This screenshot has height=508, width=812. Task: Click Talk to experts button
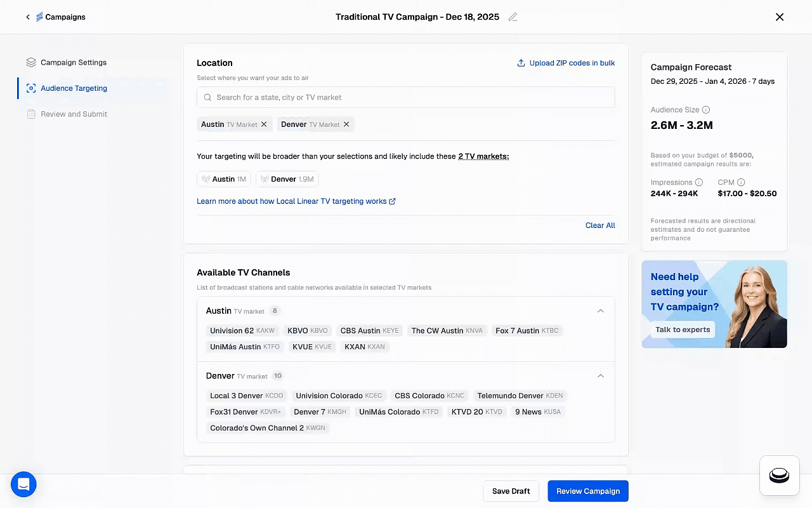click(x=683, y=330)
